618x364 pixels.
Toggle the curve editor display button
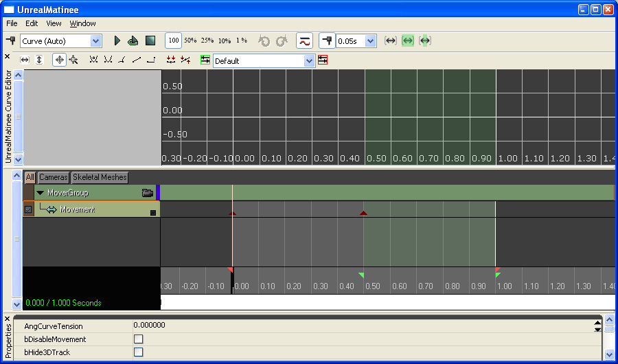[x=304, y=41]
